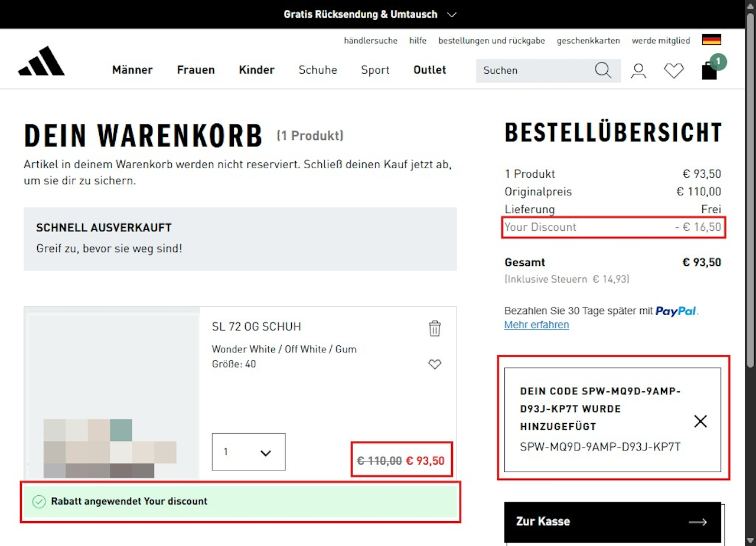Open bestellungen und rückgabe link
756x546 pixels.
pos(492,41)
